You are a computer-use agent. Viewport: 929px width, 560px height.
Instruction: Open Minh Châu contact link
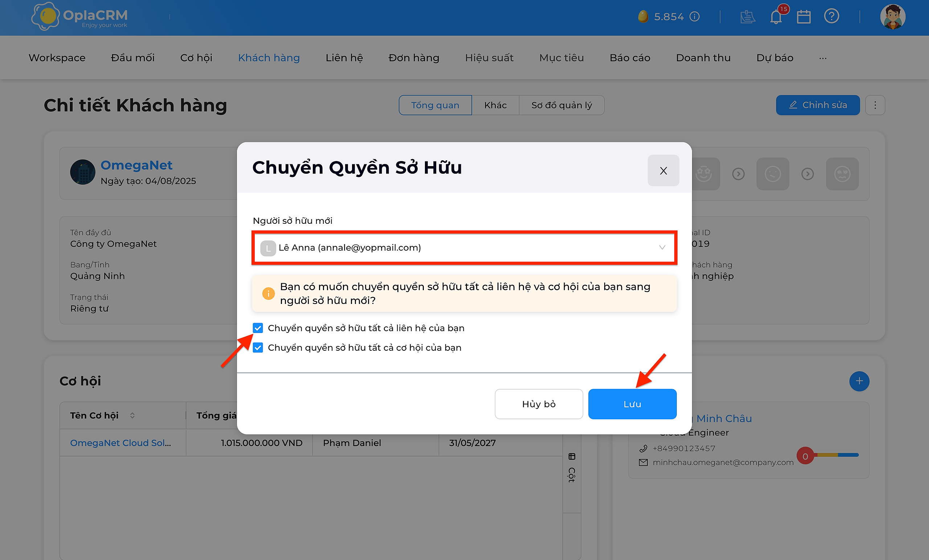724,418
